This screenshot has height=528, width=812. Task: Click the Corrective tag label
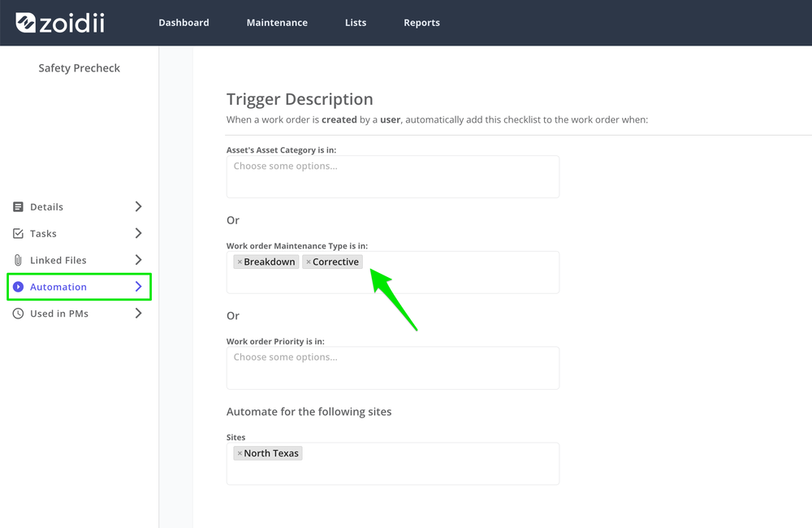point(335,262)
